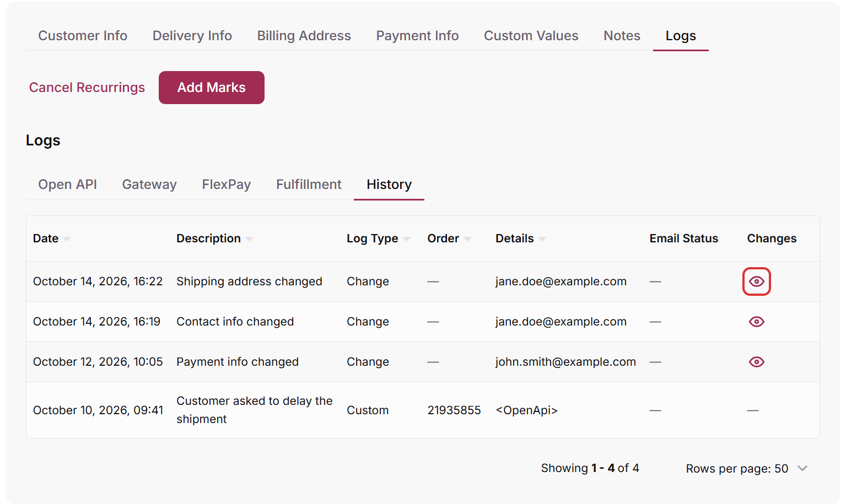This screenshot has height=504, width=846.
Task: Select date October 14, 2026, 16:19
Action: click(96, 322)
